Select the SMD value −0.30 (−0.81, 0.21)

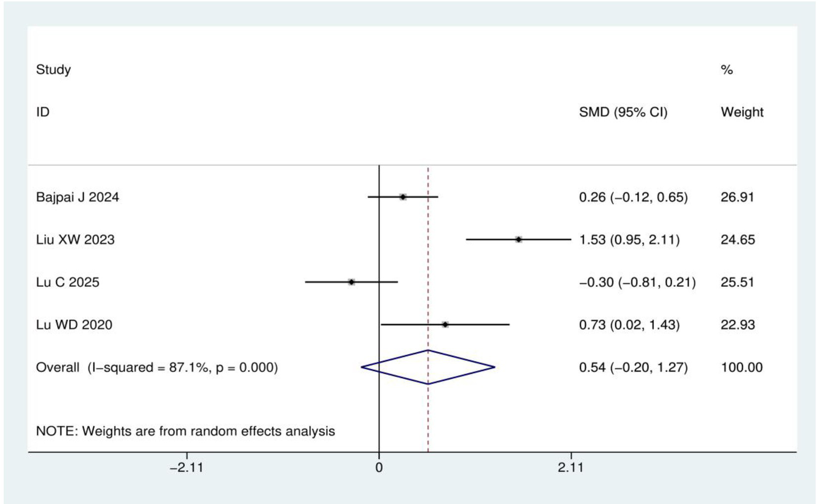637,282
